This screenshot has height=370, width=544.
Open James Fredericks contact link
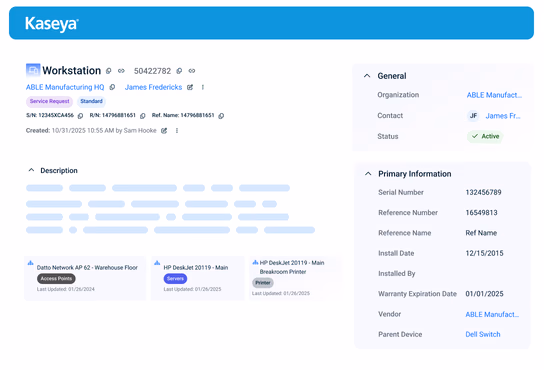coord(153,87)
